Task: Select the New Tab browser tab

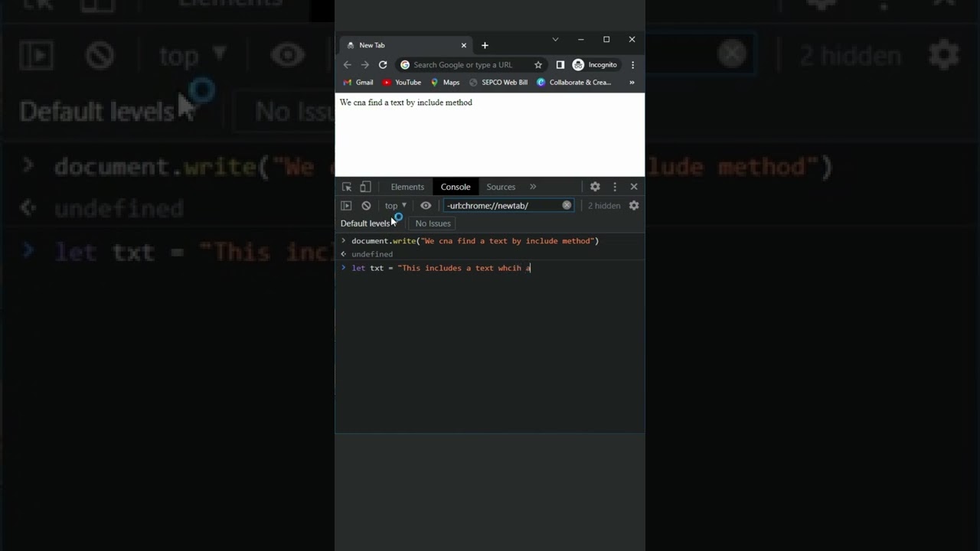Action: coord(406,45)
